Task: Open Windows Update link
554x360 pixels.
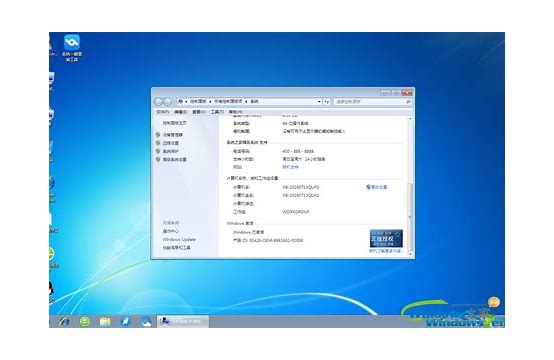Action: (179, 240)
